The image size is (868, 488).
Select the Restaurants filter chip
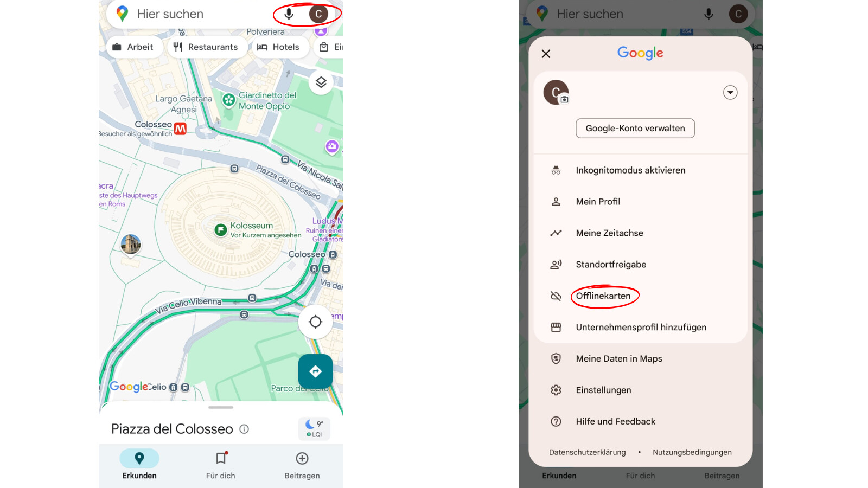(206, 47)
